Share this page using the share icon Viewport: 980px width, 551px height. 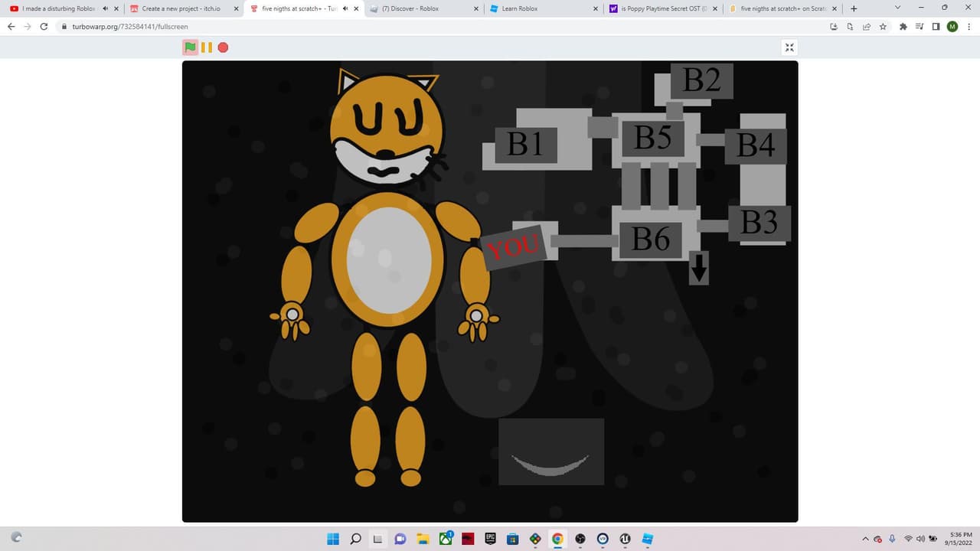[x=867, y=26]
